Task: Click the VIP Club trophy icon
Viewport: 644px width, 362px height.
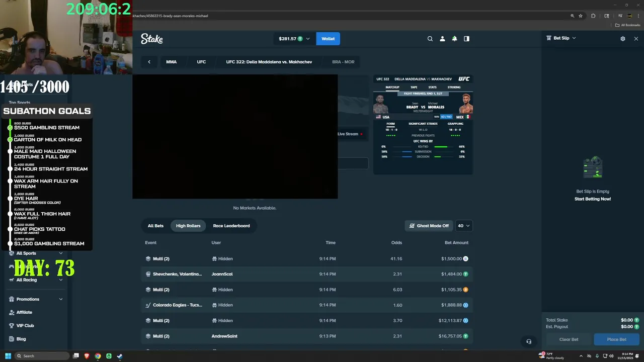Action: [x=12, y=325]
